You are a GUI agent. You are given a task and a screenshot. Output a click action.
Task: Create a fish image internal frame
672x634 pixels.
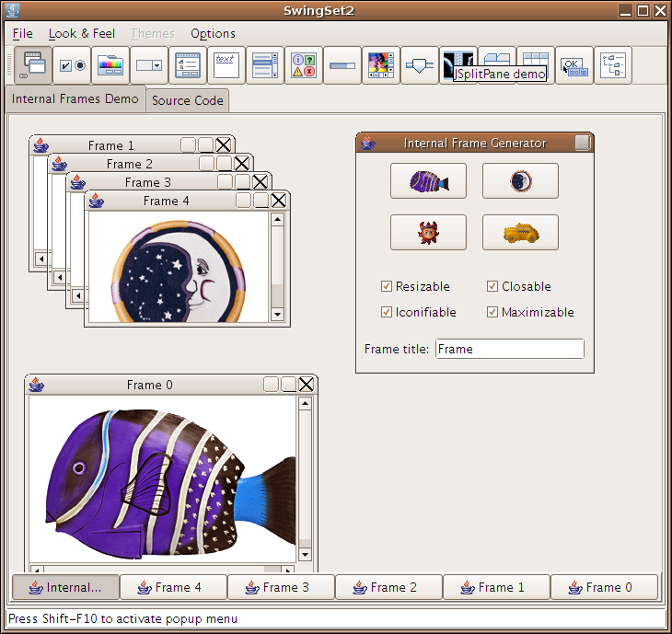pos(428,180)
